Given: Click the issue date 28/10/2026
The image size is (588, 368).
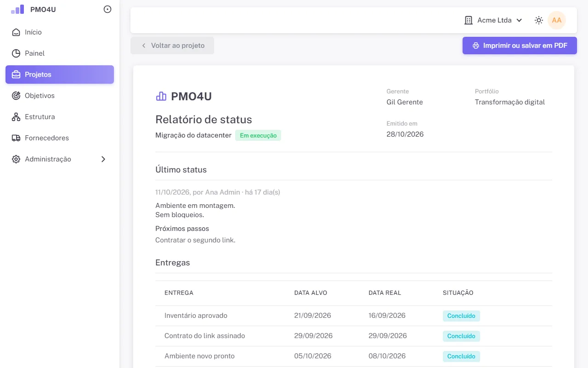Looking at the screenshot, I should pos(405,134).
